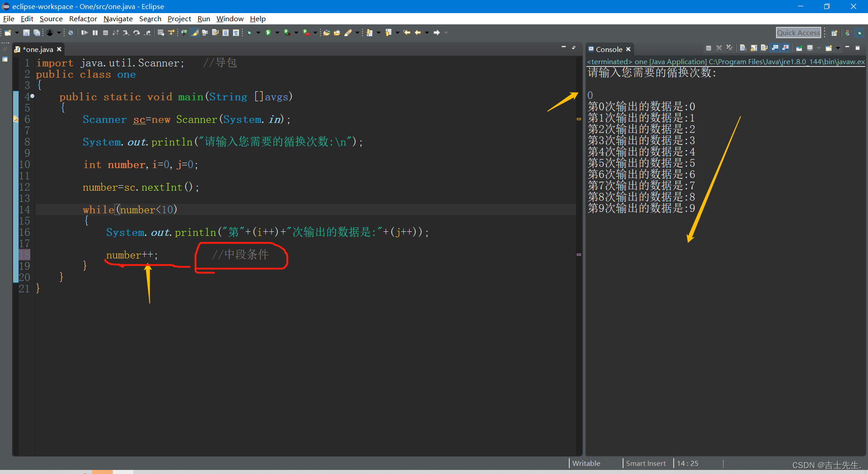
Task: Open the Navigate menu
Action: coord(118,19)
